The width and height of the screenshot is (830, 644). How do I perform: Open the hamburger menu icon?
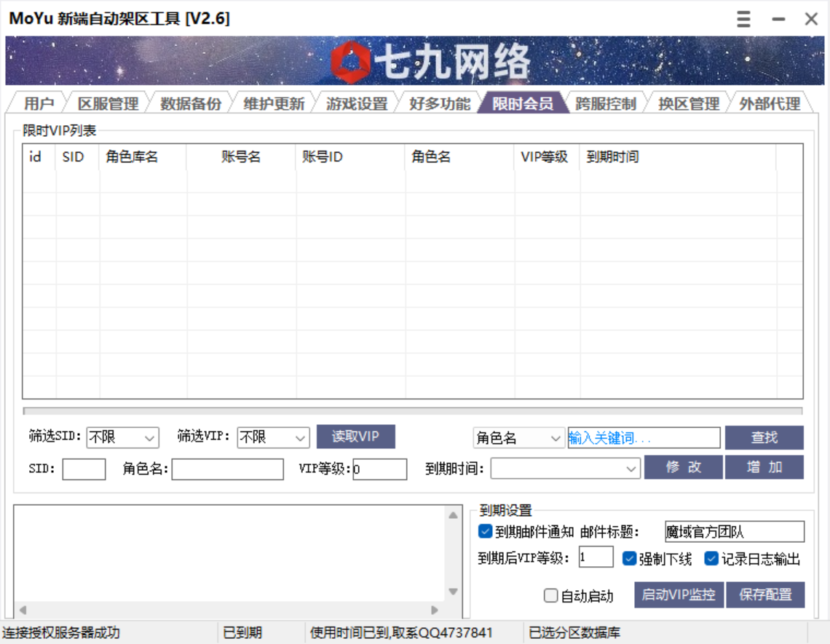click(743, 19)
